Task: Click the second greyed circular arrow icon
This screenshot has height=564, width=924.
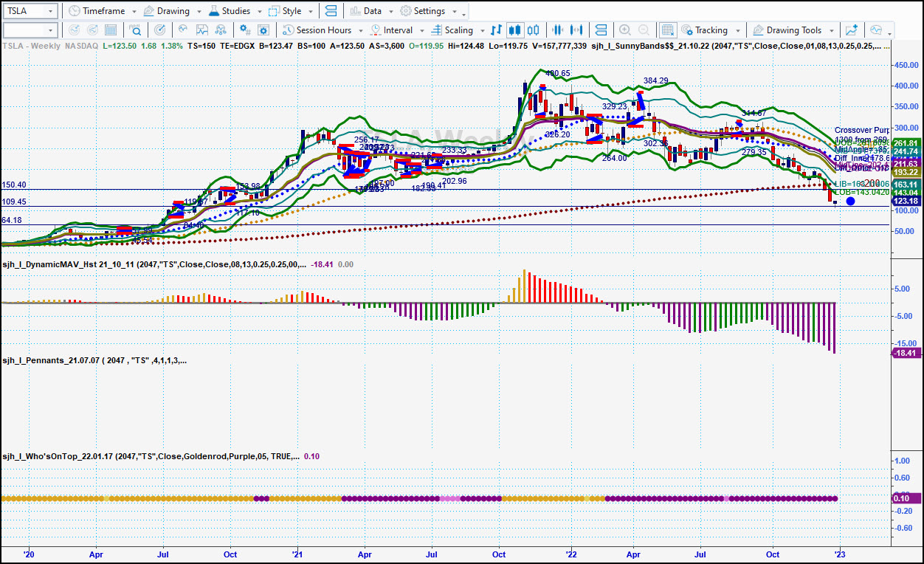Action: pos(92,30)
